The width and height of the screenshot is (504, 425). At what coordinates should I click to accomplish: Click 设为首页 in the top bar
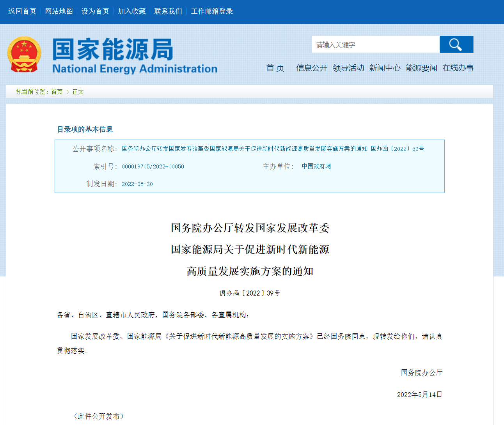[x=95, y=11]
